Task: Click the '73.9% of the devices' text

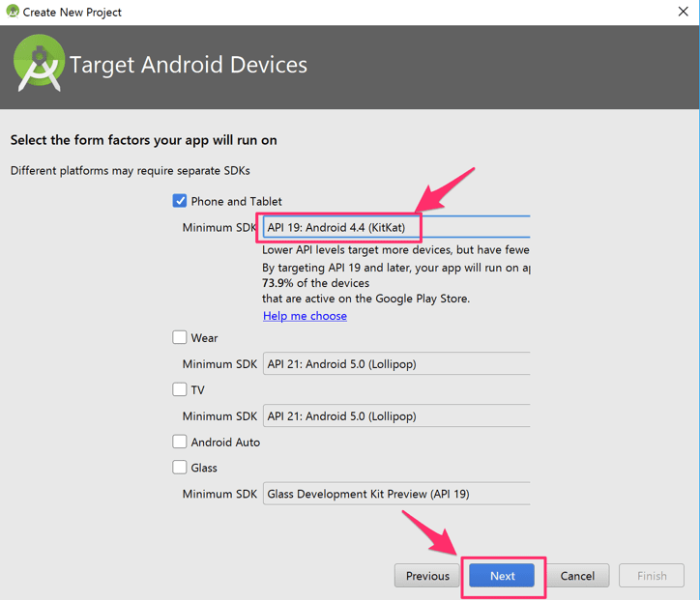Action: tap(315, 283)
